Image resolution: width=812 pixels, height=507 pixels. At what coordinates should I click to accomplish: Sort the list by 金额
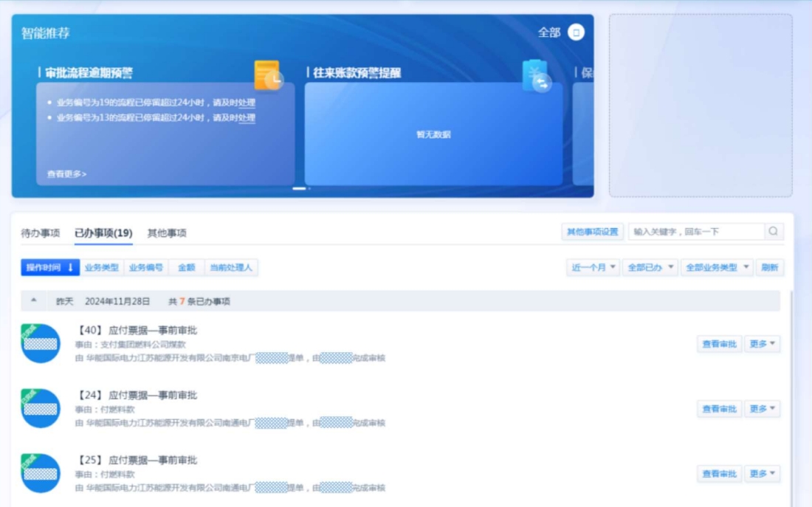click(x=186, y=268)
